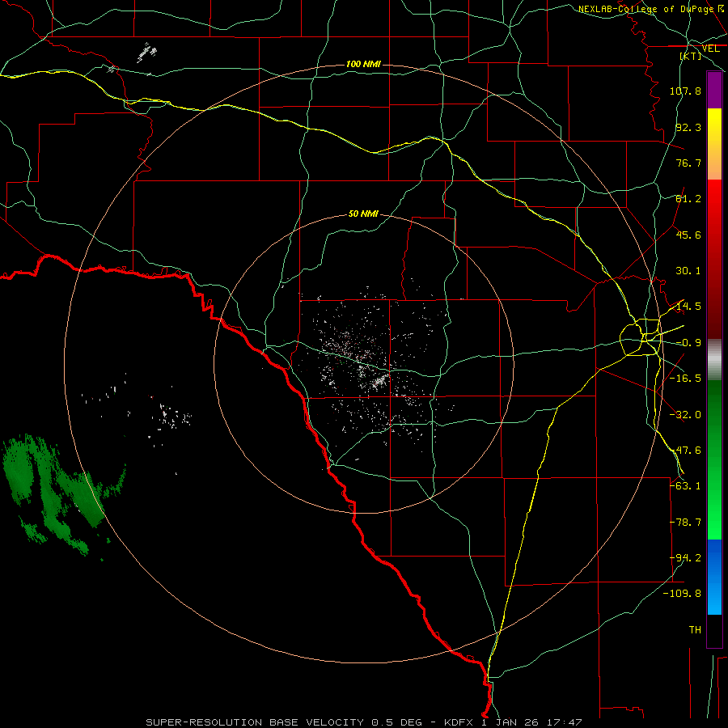Select the 92.3 legend value
Viewport: 728px width, 728px height.
pyautogui.click(x=688, y=127)
